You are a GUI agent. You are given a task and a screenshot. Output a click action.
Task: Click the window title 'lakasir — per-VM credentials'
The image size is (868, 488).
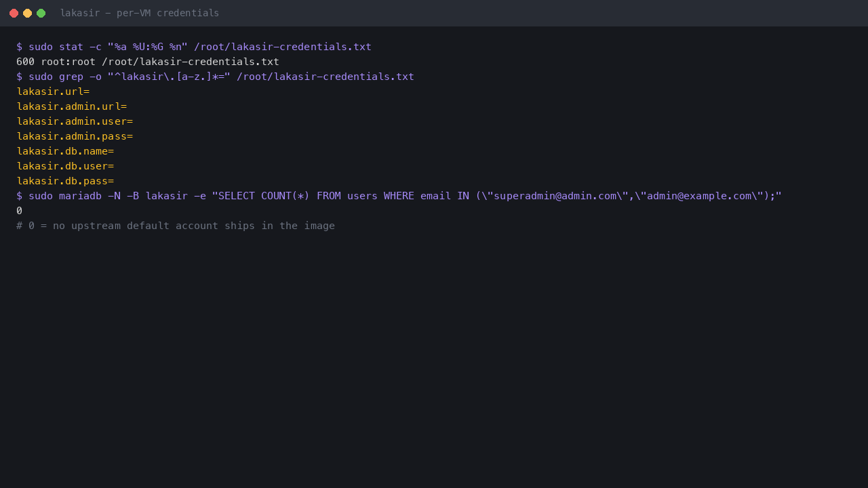(x=140, y=13)
